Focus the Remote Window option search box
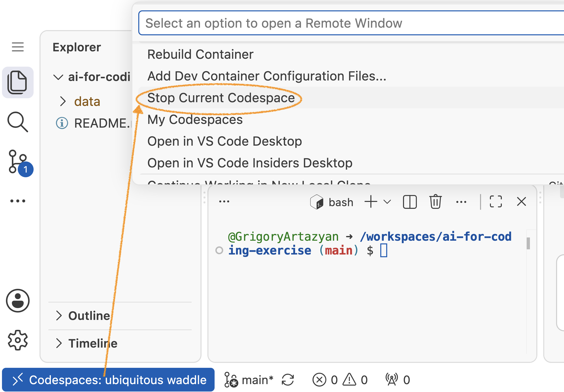564x392 pixels. (351, 23)
